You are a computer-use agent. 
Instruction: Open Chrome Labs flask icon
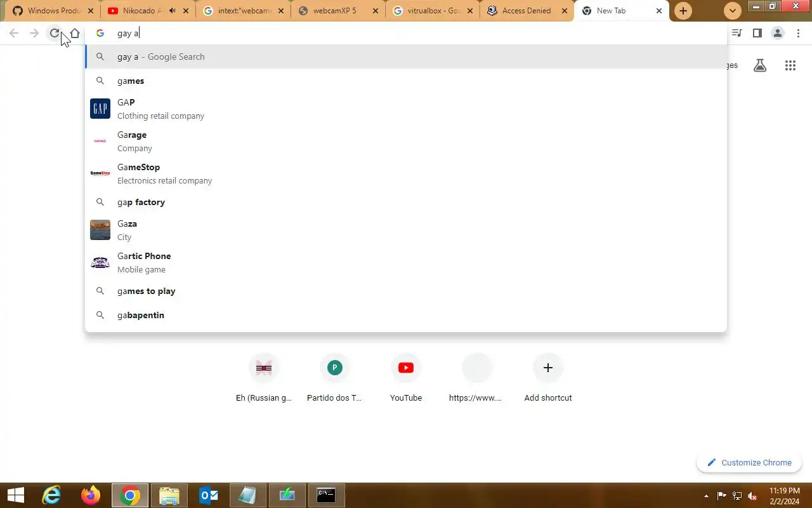pos(759,65)
